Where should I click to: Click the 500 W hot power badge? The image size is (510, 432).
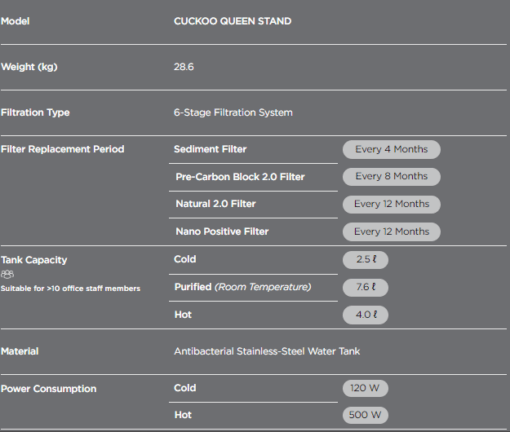365,415
